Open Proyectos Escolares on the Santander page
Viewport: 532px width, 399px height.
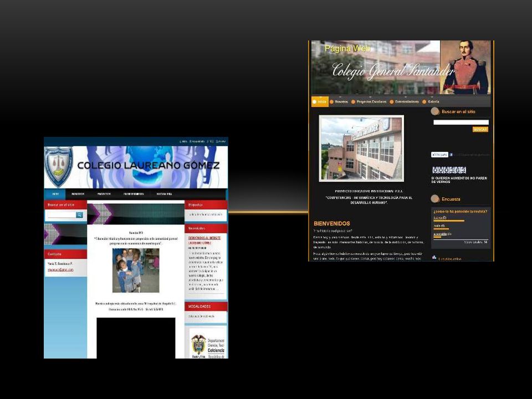tap(369, 102)
